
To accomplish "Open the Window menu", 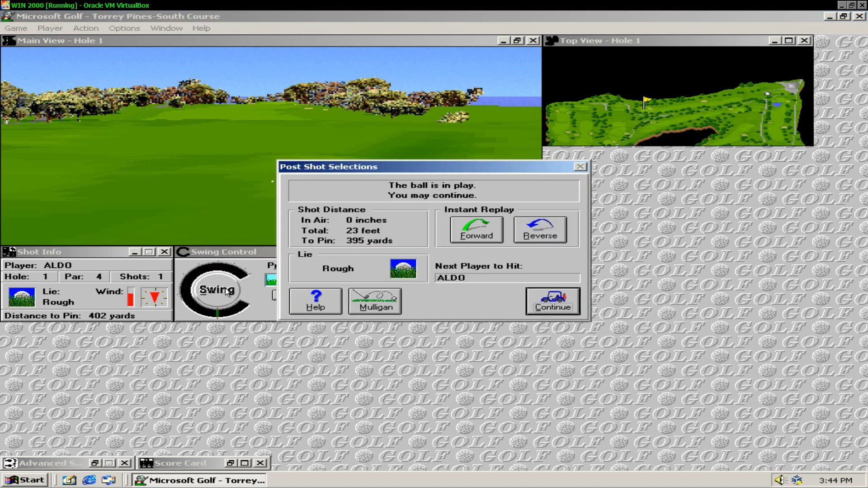I will 166,28.
